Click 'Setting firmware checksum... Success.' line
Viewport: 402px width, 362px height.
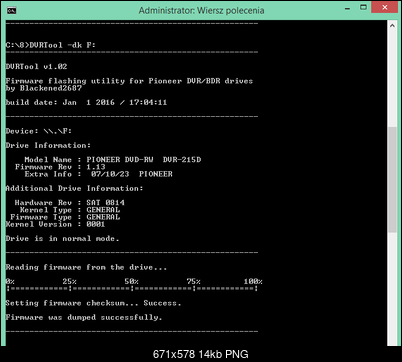[93, 303]
